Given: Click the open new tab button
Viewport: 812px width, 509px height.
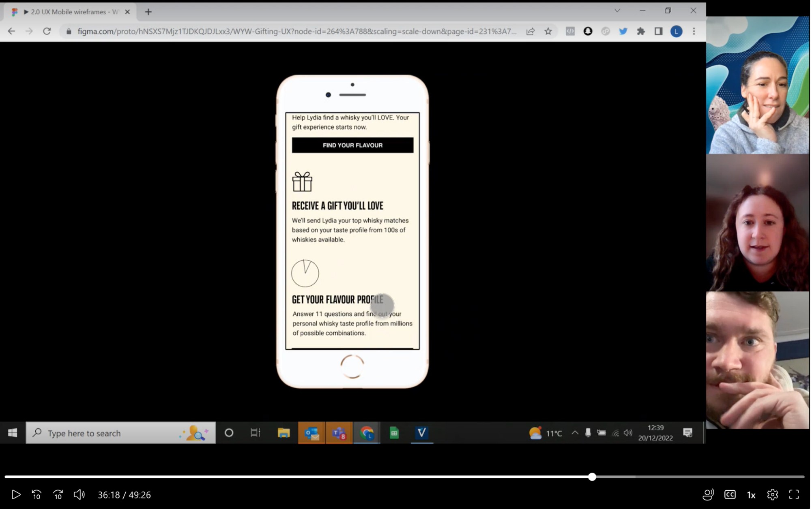Looking at the screenshot, I should click(x=148, y=11).
